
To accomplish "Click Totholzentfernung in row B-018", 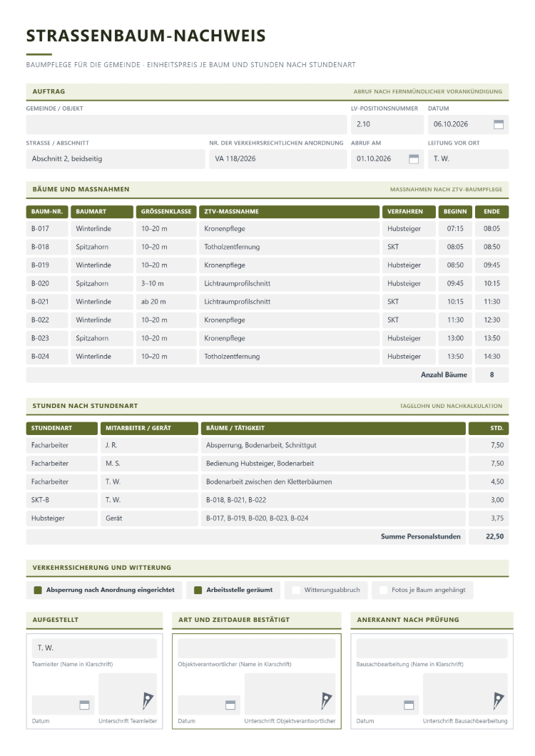I will [x=289, y=247].
